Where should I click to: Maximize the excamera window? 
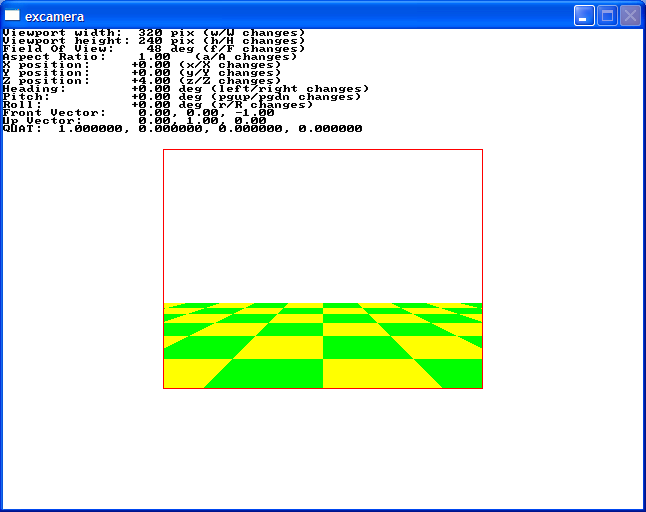click(x=607, y=16)
